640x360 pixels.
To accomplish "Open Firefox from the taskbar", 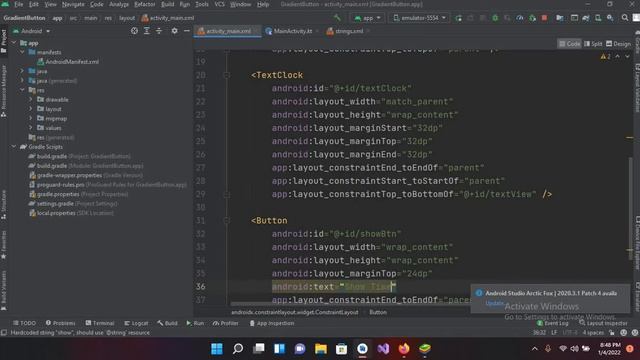I will tap(404, 349).
